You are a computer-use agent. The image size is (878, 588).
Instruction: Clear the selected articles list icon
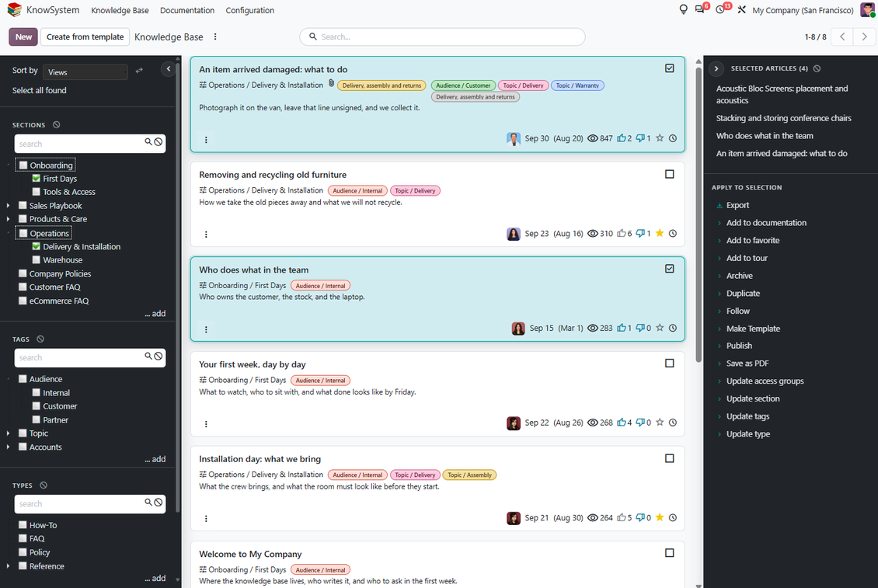817,68
